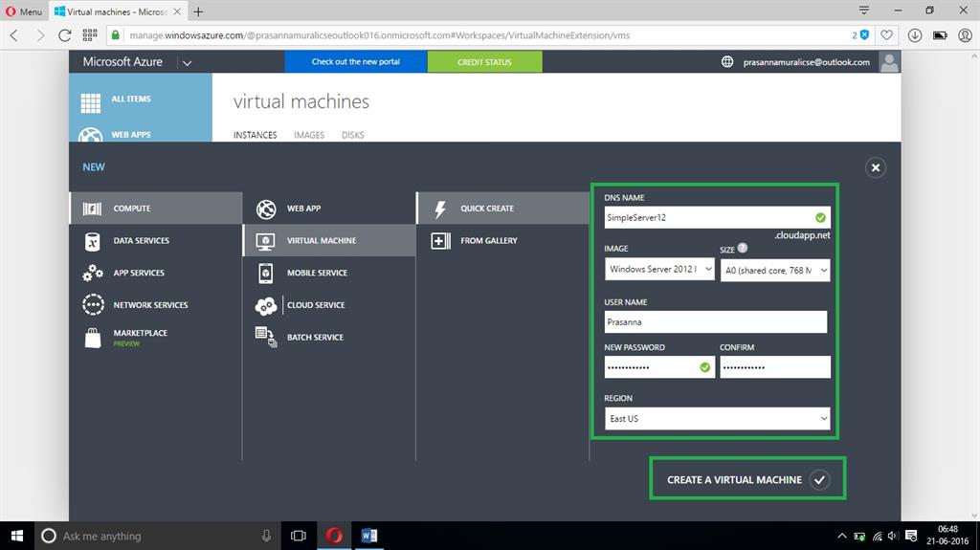
Task: Click the Data Services database icon
Action: (x=93, y=241)
